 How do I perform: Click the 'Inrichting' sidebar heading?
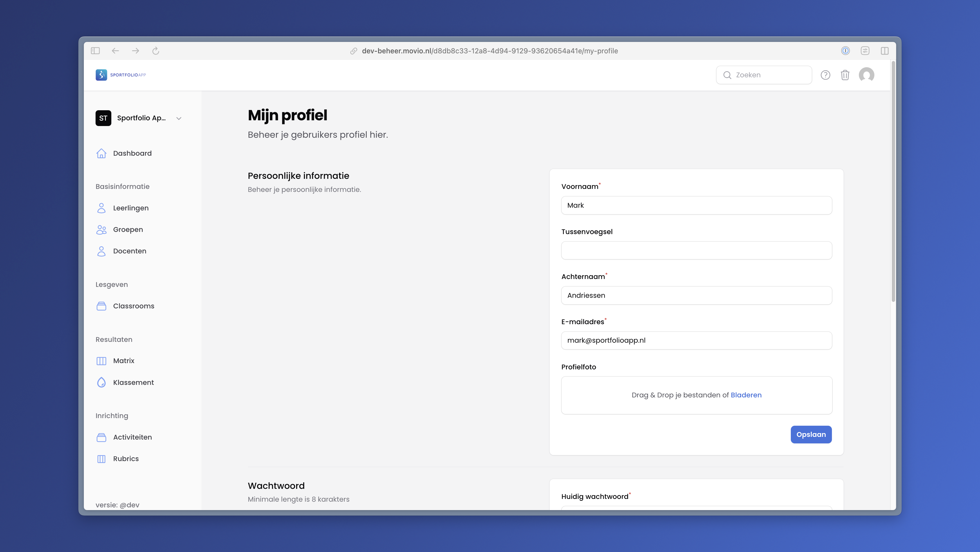pos(111,416)
